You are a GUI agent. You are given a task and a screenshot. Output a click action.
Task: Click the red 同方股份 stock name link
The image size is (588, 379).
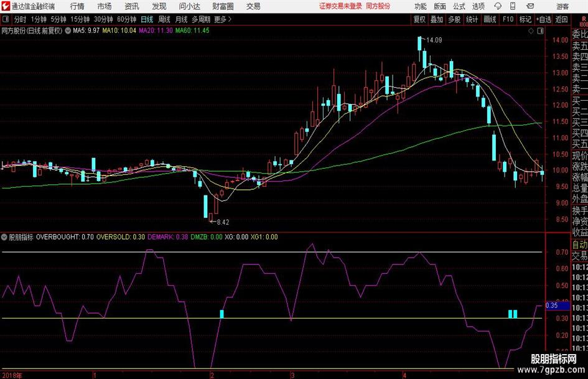[x=378, y=6]
